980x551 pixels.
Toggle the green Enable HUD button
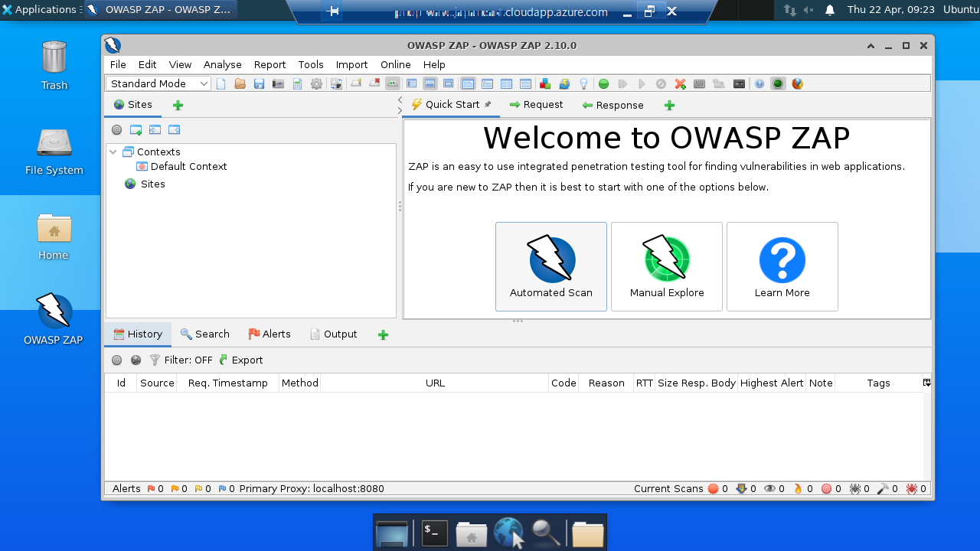coord(778,83)
